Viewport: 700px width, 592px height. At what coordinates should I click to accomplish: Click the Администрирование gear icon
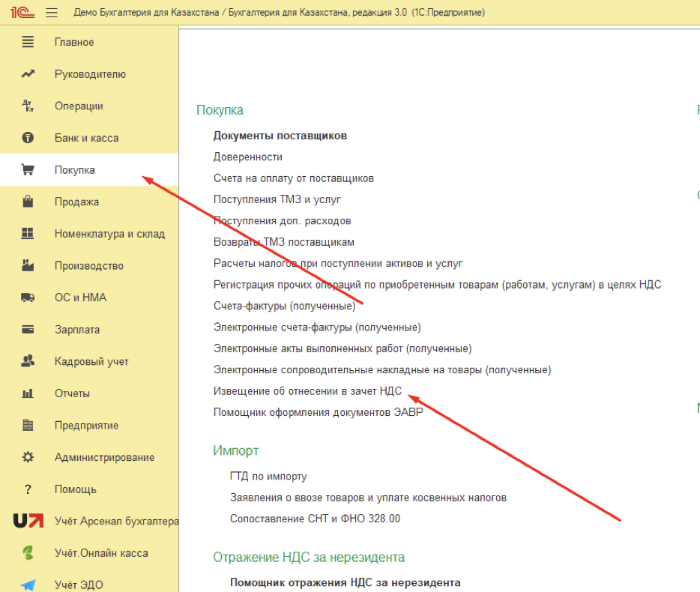coord(28,457)
